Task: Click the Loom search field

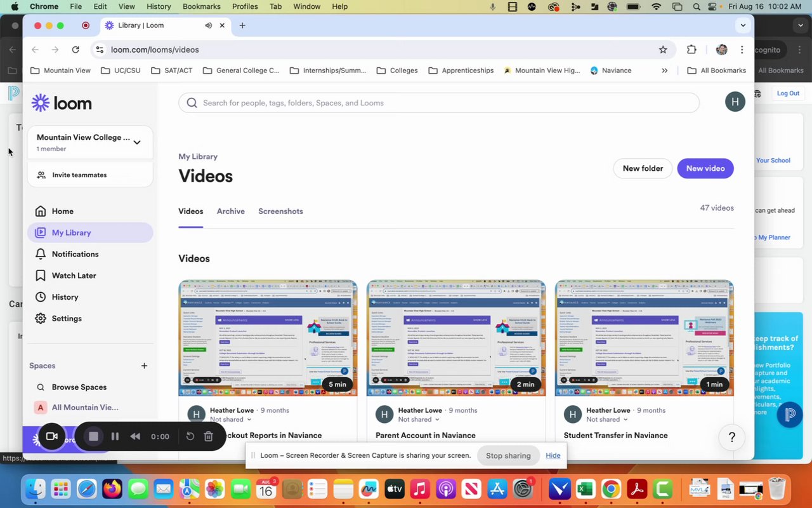Action: pos(439,103)
